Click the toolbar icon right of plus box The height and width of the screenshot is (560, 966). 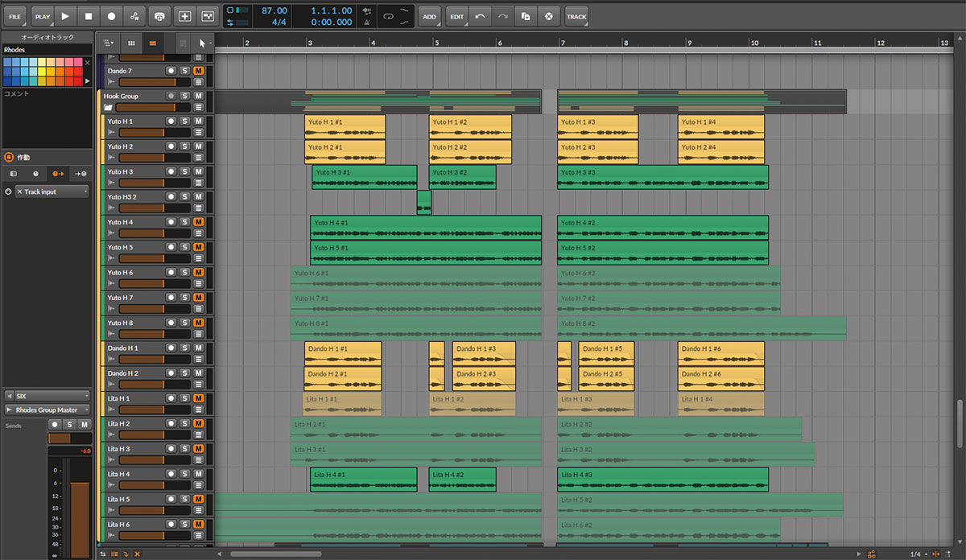click(208, 15)
